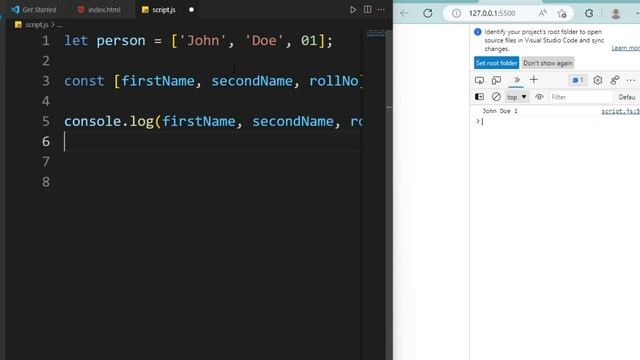Add this page to favorites
Viewport: 640px width, 360px height.
coord(562,13)
